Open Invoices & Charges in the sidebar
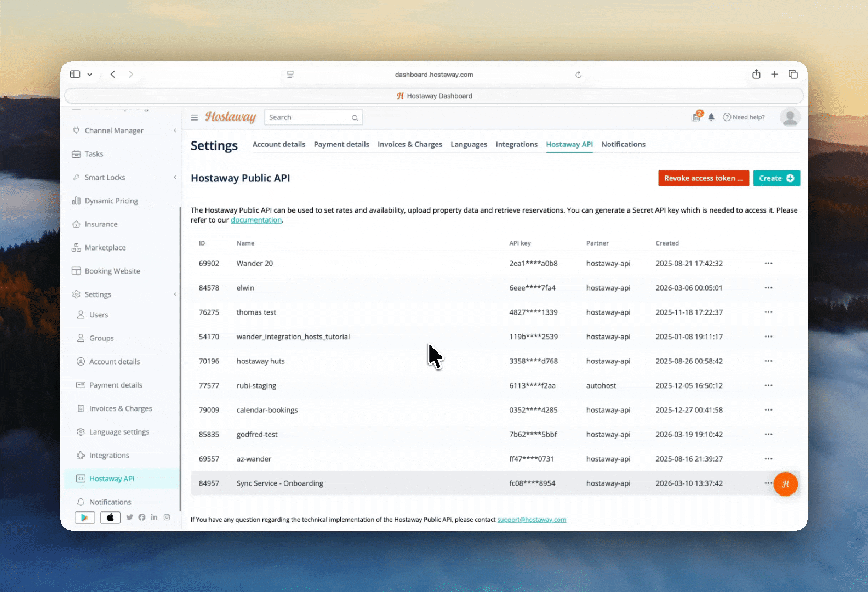The height and width of the screenshot is (592, 868). tap(121, 409)
